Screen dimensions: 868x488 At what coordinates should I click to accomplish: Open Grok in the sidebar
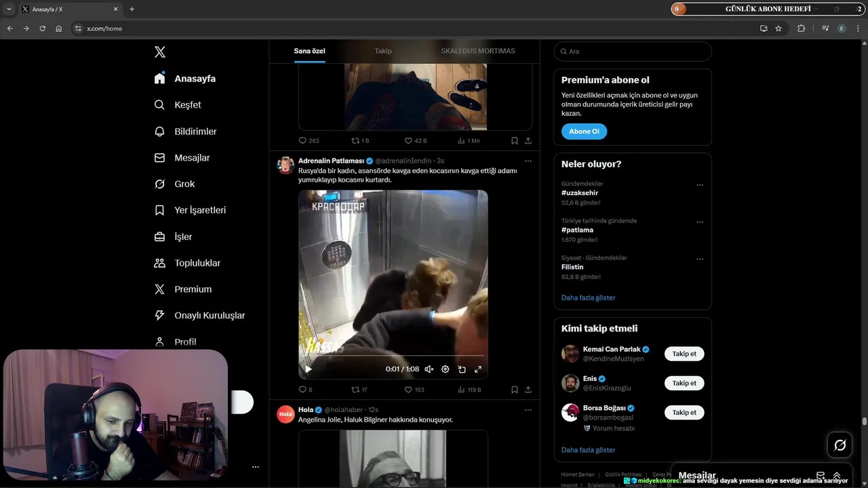click(174, 184)
